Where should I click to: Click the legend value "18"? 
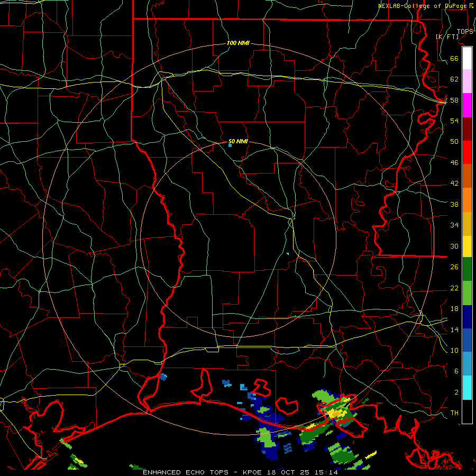[454, 309]
